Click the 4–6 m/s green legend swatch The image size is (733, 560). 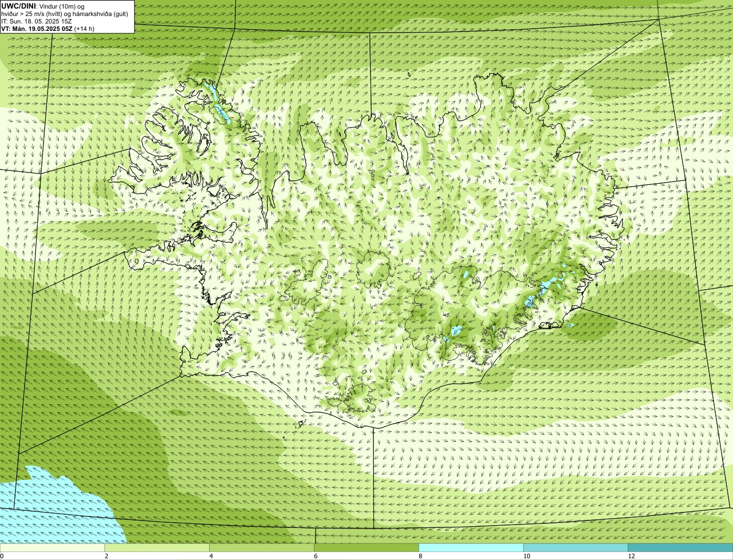(x=262, y=548)
